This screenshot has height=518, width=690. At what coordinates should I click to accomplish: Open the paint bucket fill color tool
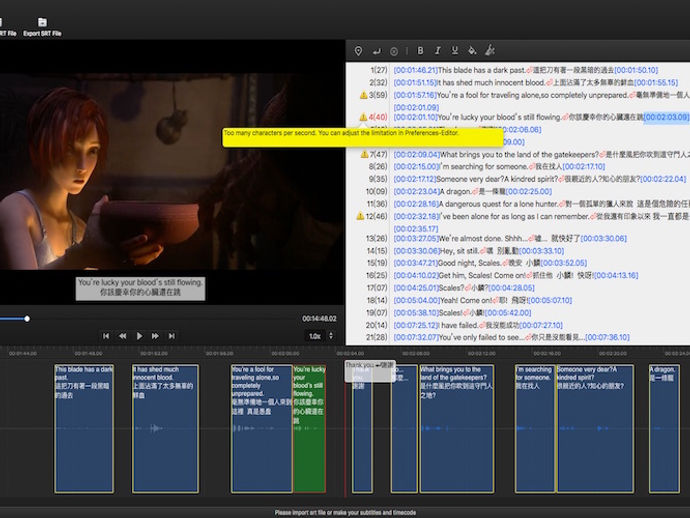coord(472,51)
